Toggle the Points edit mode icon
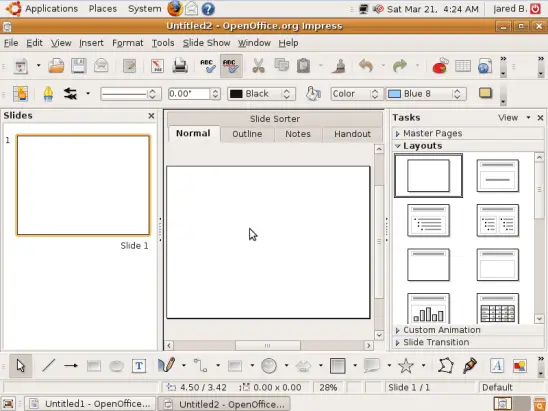The width and height of the screenshot is (548, 411). click(x=446, y=366)
